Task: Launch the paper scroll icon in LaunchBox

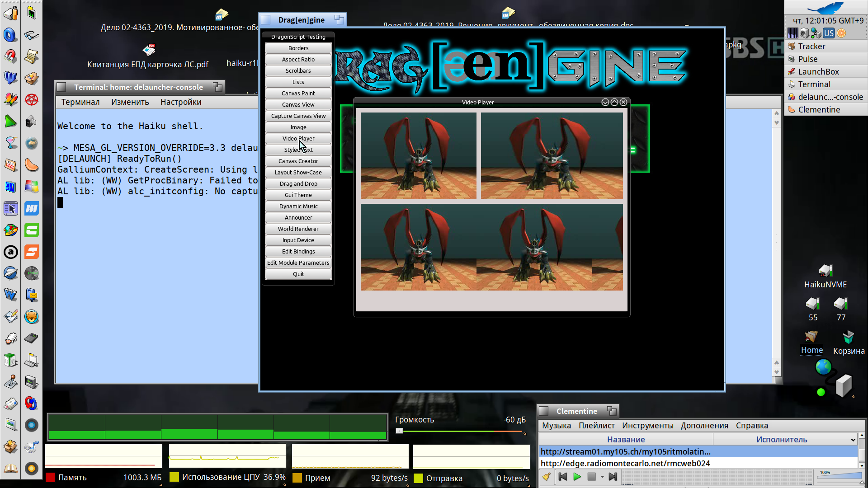Action: point(31,56)
